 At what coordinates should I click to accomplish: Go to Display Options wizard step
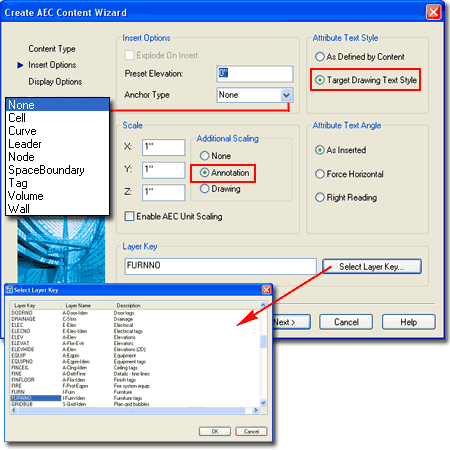pos(55,82)
